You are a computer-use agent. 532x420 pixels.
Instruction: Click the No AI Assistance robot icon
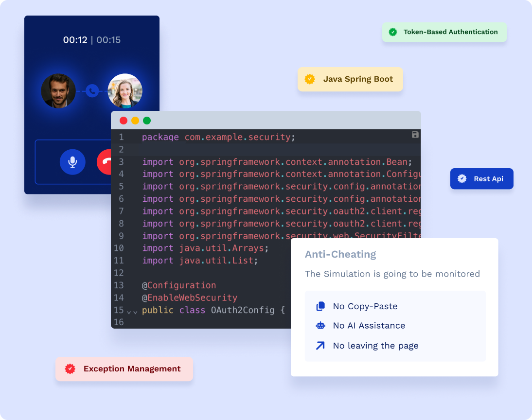pos(320,326)
